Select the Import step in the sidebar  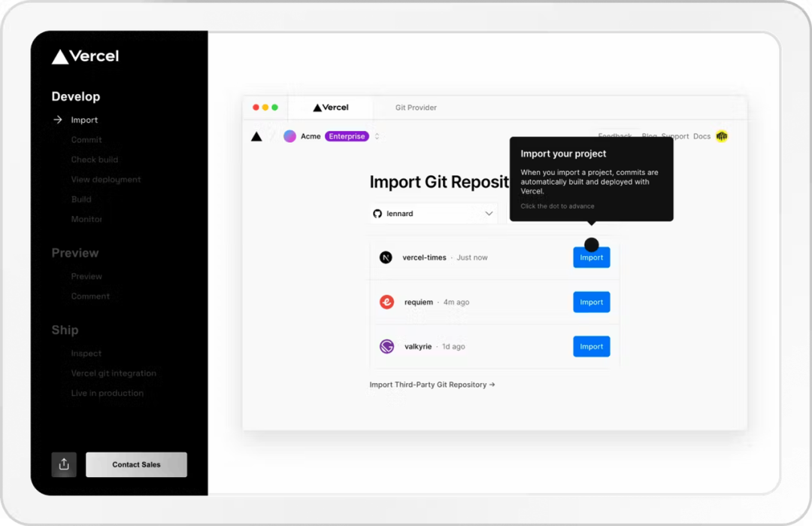click(84, 120)
